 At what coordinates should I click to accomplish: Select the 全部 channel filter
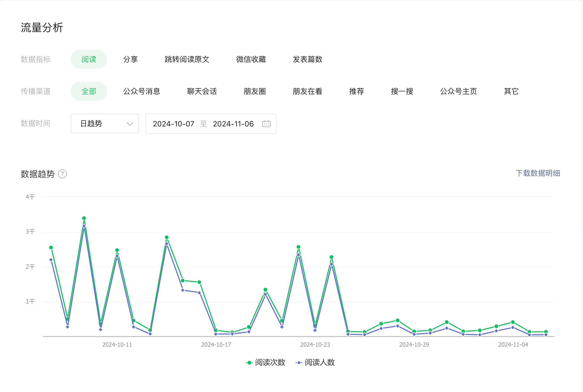(x=89, y=91)
